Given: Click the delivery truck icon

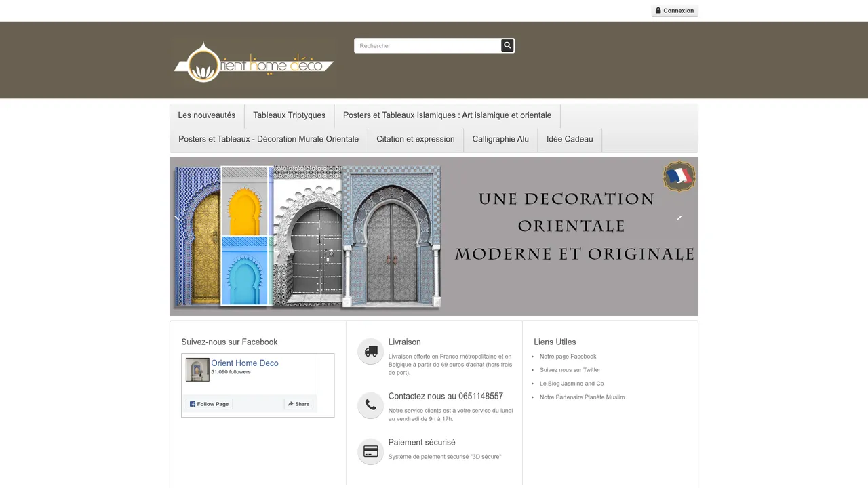Looking at the screenshot, I should click(371, 351).
